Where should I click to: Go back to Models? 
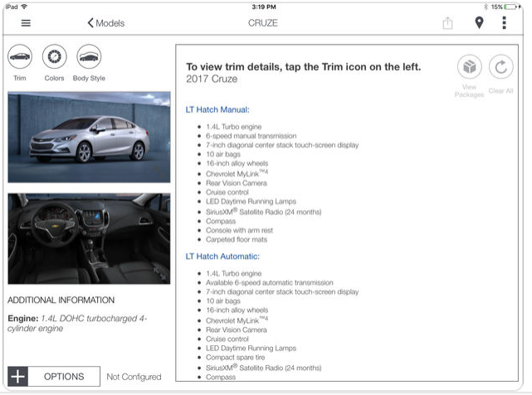(106, 23)
